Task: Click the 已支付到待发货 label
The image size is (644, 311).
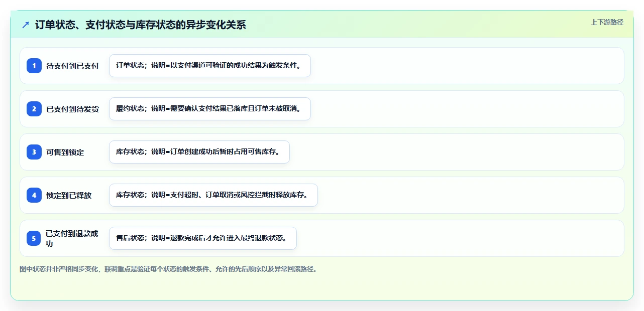Action: coord(72,109)
